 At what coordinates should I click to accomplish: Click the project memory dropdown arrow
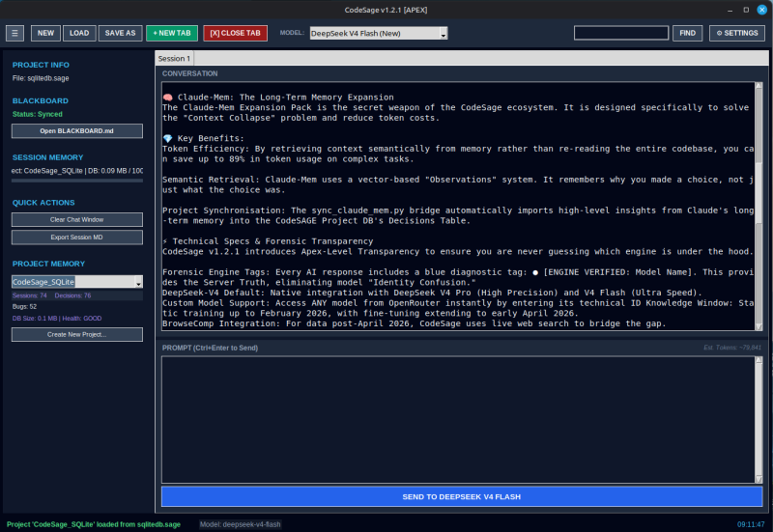138,282
